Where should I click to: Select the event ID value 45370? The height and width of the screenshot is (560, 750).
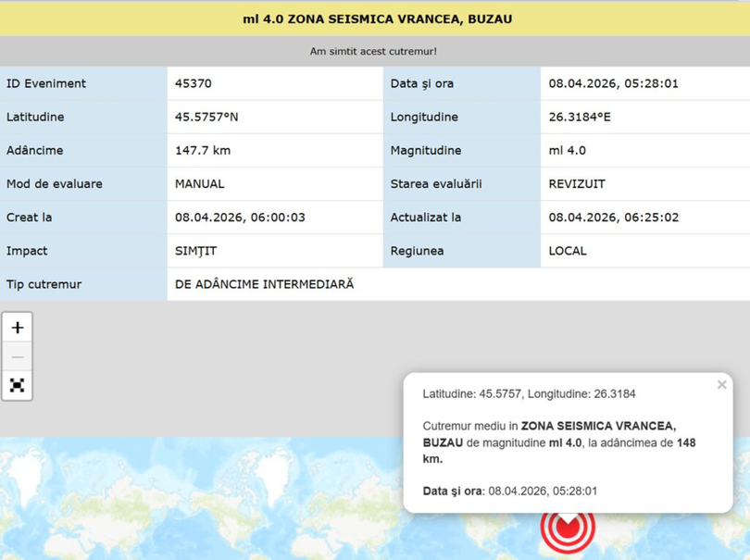194,83
